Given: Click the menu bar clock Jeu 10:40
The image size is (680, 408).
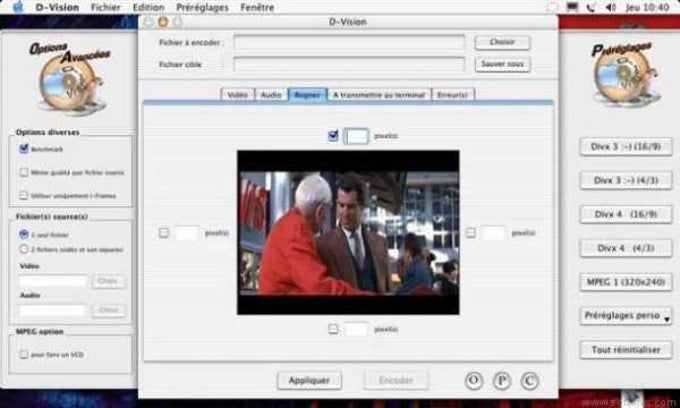Looking at the screenshot, I should tap(647, 7).
